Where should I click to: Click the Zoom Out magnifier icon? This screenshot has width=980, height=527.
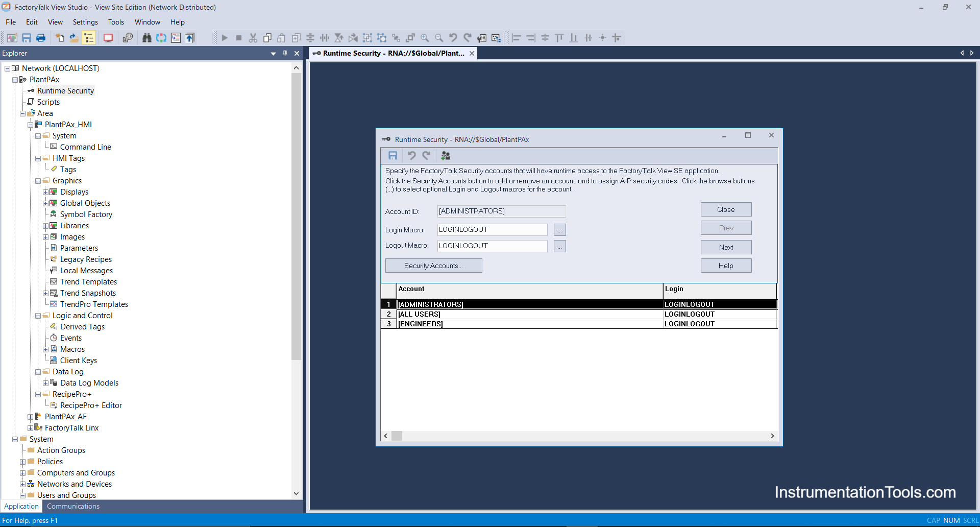pos(439,38)
